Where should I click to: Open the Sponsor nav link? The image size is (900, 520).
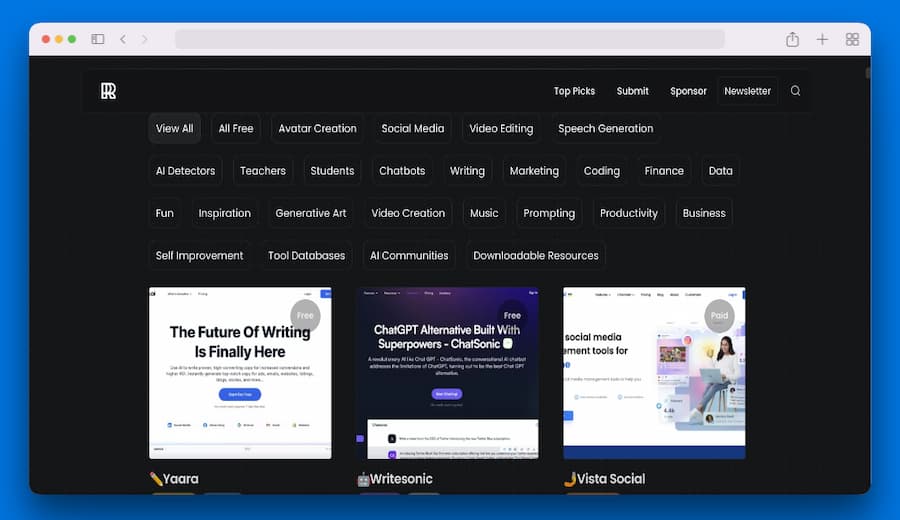click(688, 91)
